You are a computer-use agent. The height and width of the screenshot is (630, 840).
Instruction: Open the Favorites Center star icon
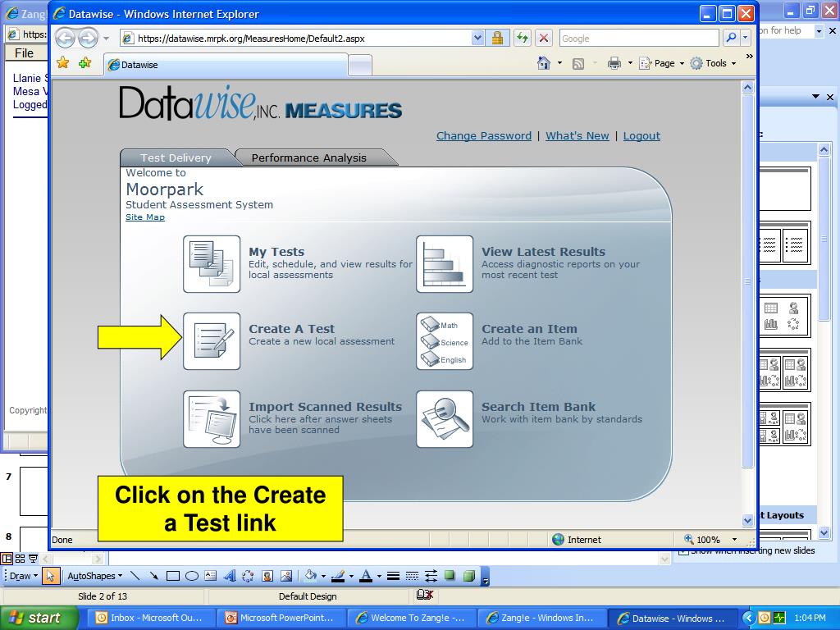[x=62, y=63]
